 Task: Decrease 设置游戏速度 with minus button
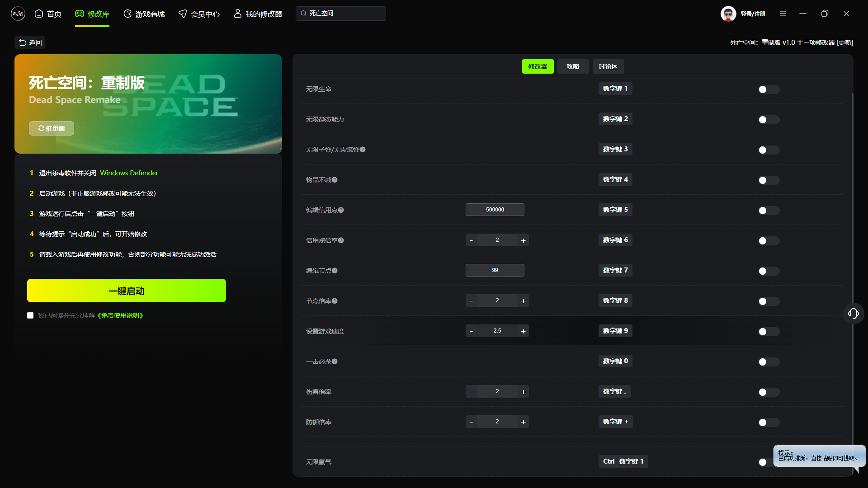point(472,331)
